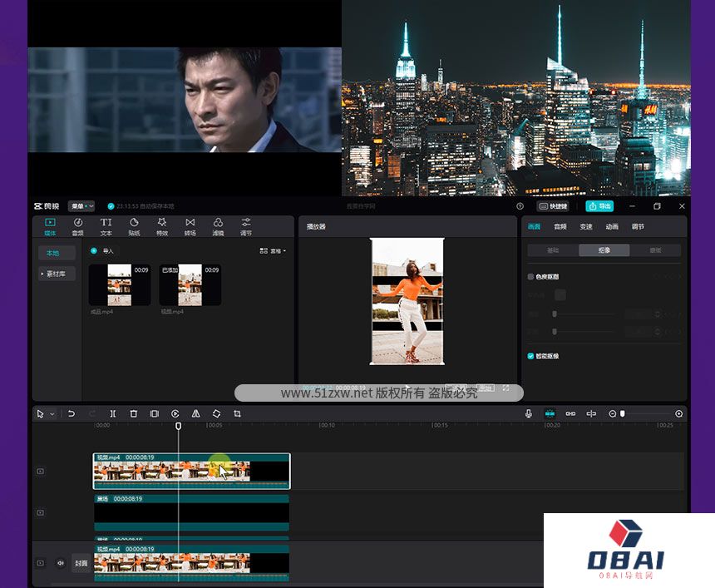This screenshot has height=588, width=715.
Task: Select the 成品.mp4 media thumbnail
Action: click(x=120, y=284)
